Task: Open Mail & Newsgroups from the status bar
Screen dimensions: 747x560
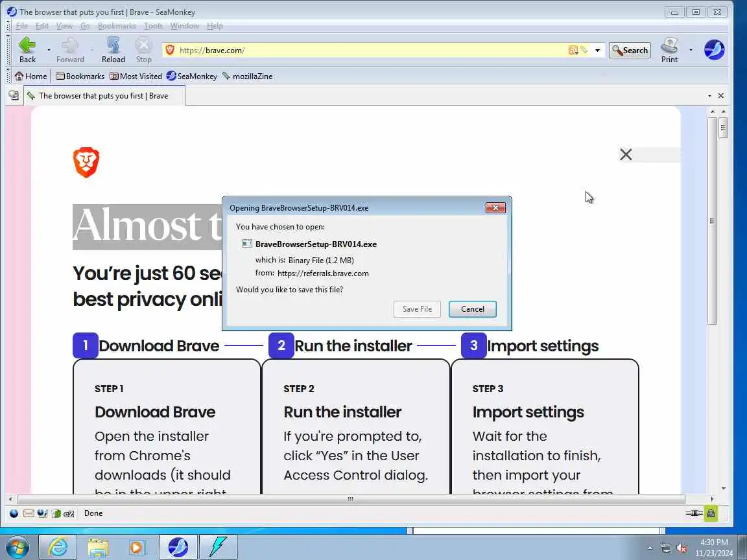Action: coord(29,513)
